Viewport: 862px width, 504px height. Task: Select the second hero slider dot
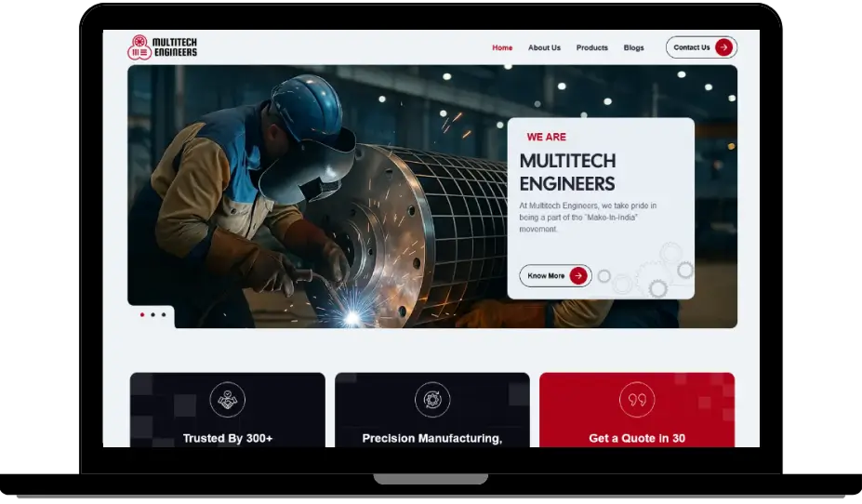153,315
